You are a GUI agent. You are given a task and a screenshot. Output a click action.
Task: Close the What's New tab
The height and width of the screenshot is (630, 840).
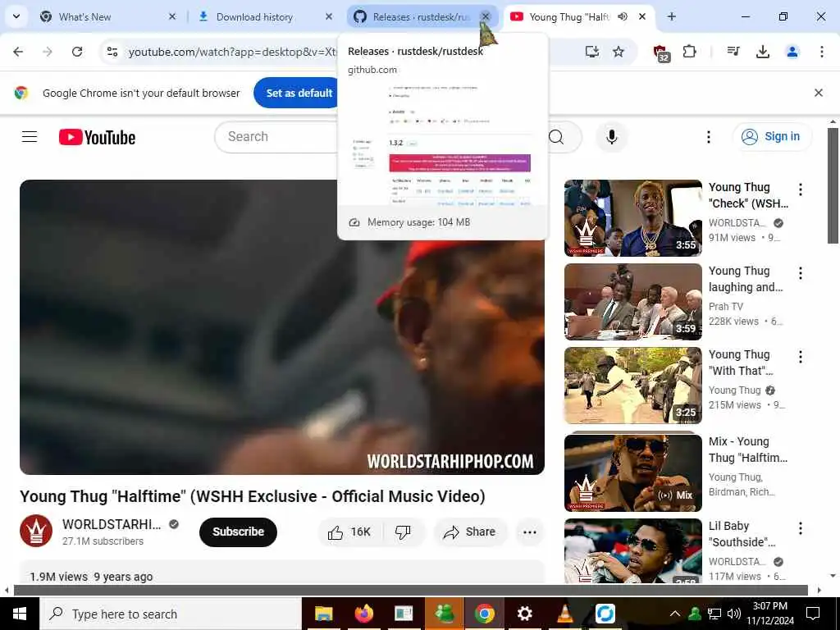pos(172,16)
